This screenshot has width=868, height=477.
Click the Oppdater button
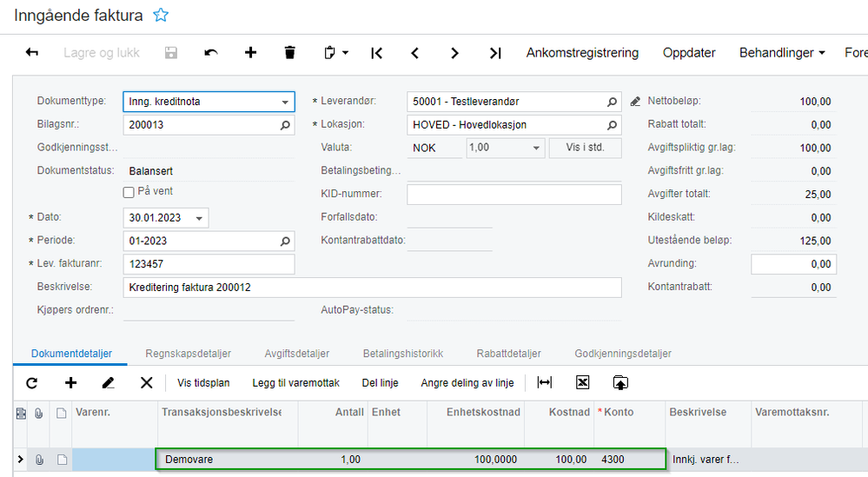689,53
